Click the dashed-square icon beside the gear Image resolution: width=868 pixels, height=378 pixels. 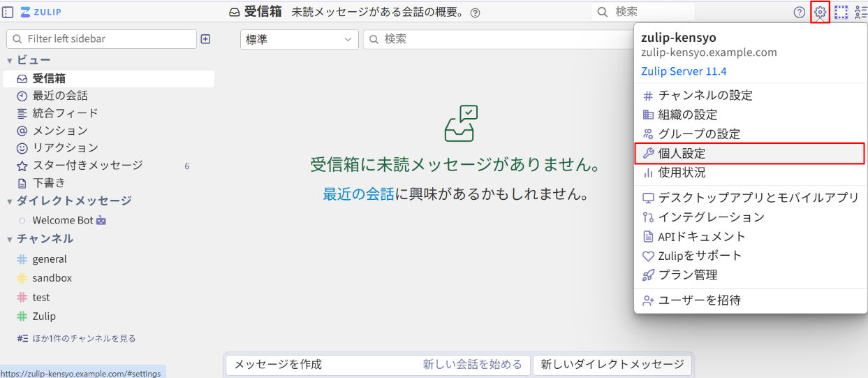tap(841, 12)
